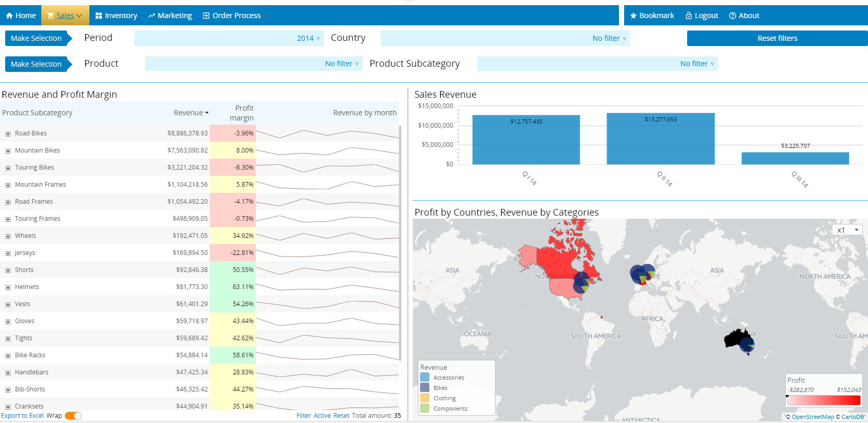This screenshot has width=868, height=423.
Task: Click the Bookmark button
Action: [x=652, y=16]
